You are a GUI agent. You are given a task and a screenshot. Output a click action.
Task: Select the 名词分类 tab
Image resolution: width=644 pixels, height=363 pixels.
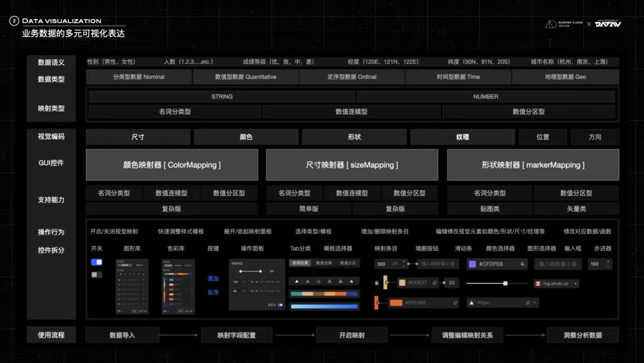[x=301, y=263]
